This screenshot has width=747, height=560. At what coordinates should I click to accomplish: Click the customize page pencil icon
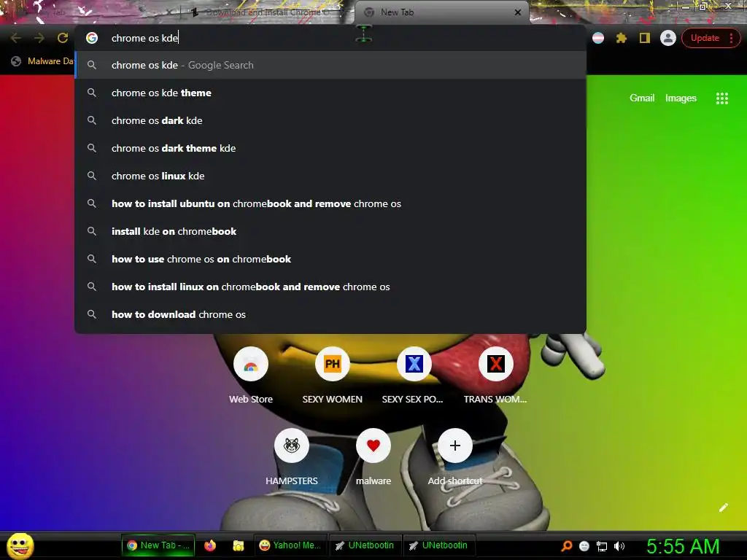tap(723, 507)
